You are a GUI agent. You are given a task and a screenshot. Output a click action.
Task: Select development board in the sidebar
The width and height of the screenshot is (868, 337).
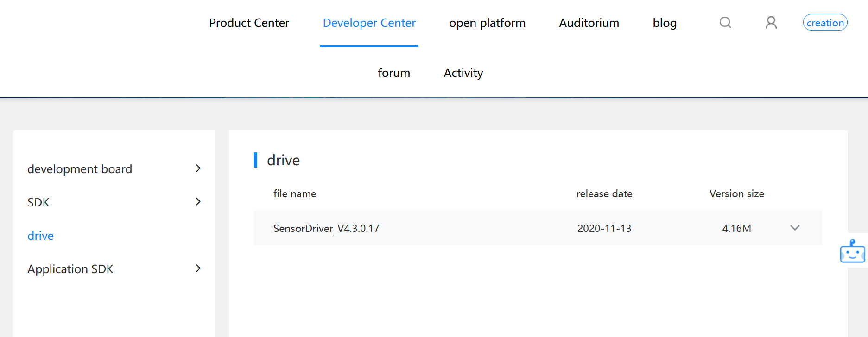[80, 169]
